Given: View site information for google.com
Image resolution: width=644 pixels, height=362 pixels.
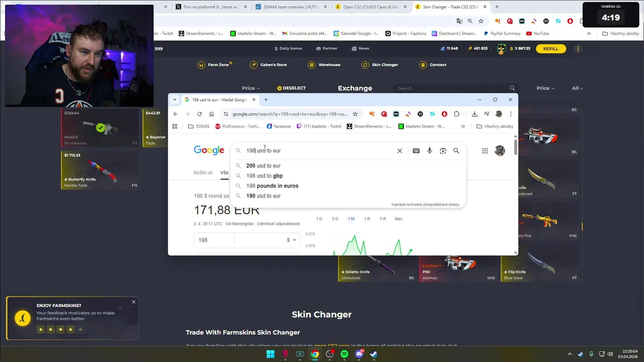Looking at the screenshot, I should (226, 114).
